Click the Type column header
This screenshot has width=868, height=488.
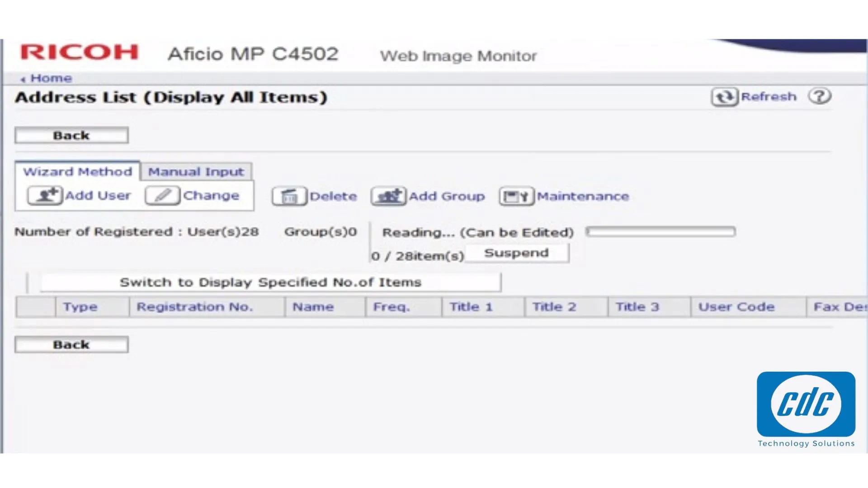point(80,307)
